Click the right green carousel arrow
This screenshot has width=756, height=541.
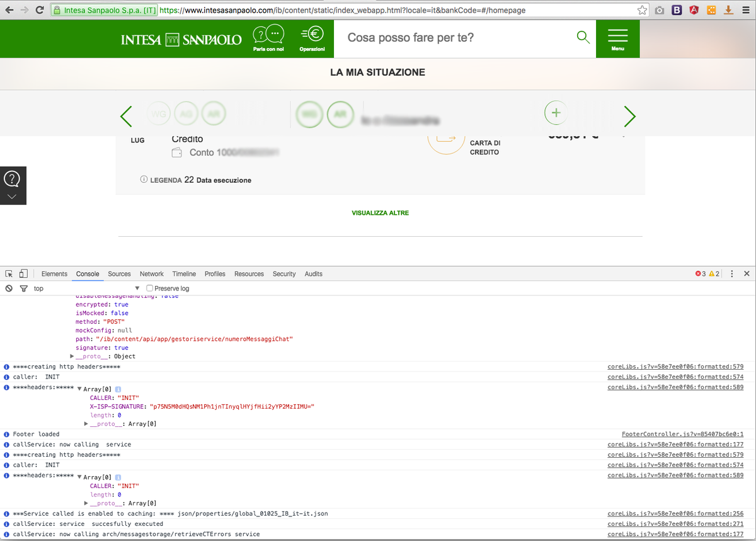click(629, 117)
